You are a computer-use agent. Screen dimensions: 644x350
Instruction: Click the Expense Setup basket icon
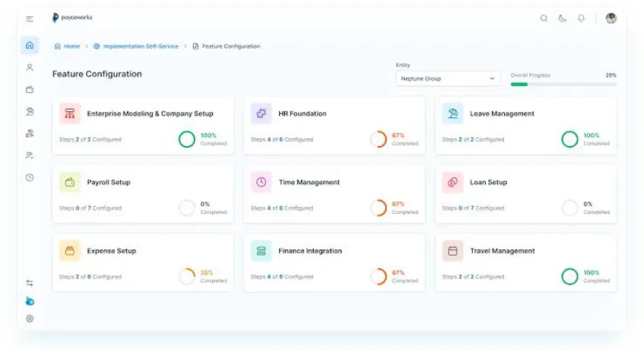70,250
